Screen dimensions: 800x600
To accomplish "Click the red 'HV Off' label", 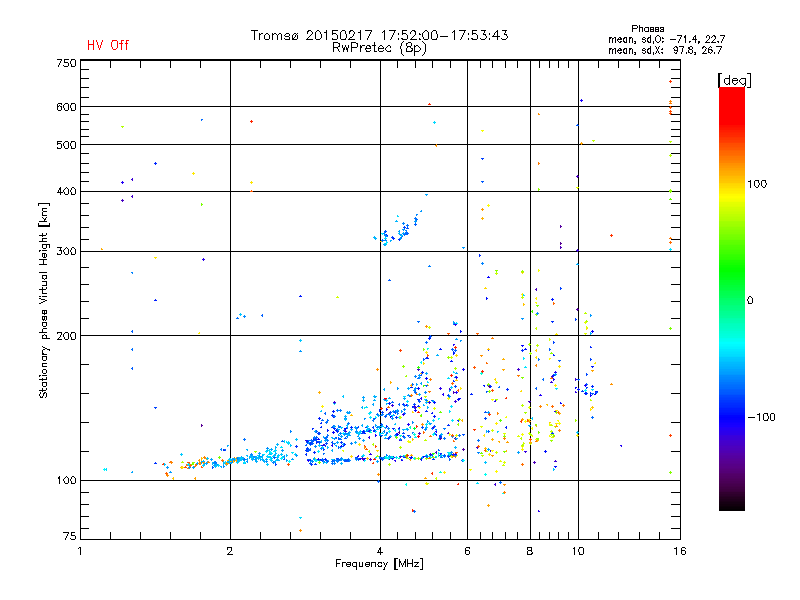I will tap(108, 45).
